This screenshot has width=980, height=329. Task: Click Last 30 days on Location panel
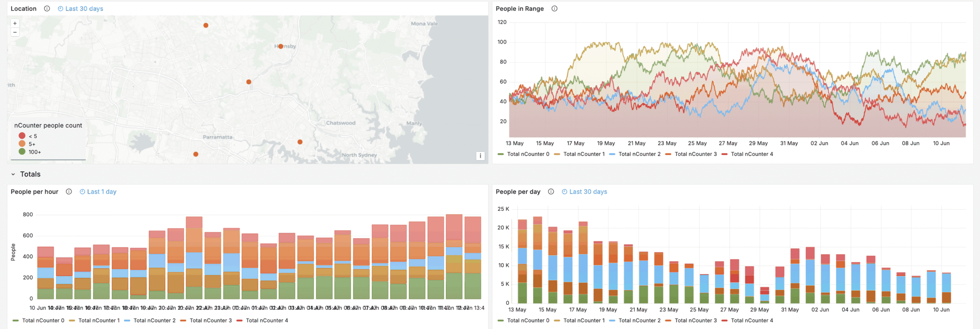(80, 8)
